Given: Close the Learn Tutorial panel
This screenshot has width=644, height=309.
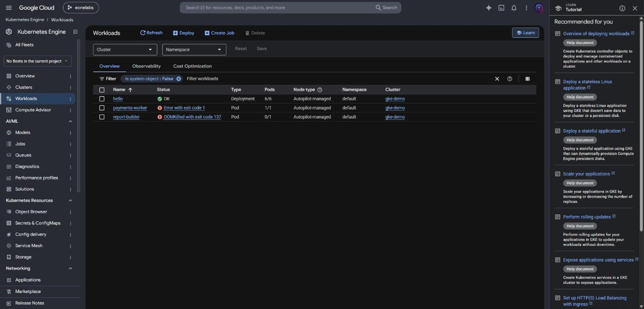Looking at the screenshot, I should (635, 8).
